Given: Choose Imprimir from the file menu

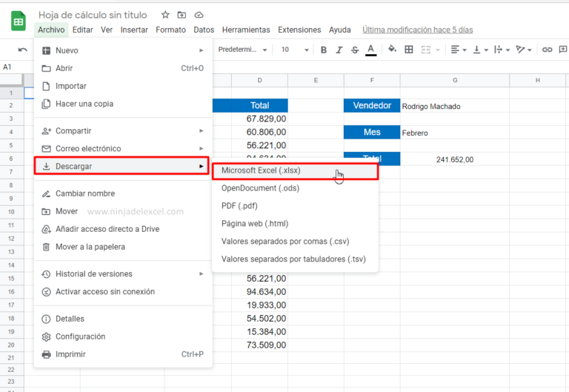Looking at the screenshot, I should (123, 354).
